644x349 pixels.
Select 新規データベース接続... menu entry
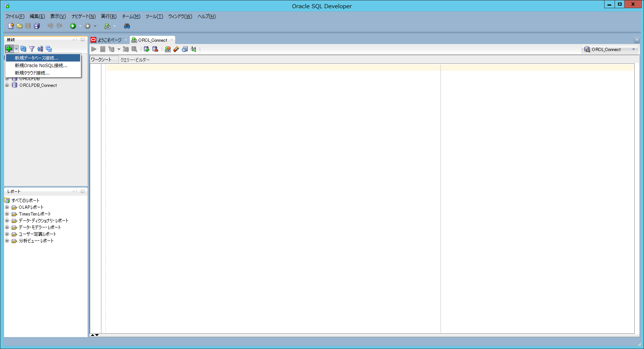pos(43,58)
